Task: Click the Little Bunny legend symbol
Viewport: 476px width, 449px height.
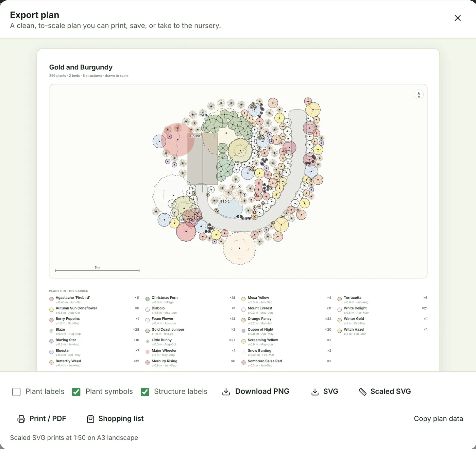Action: click(148, 342)
